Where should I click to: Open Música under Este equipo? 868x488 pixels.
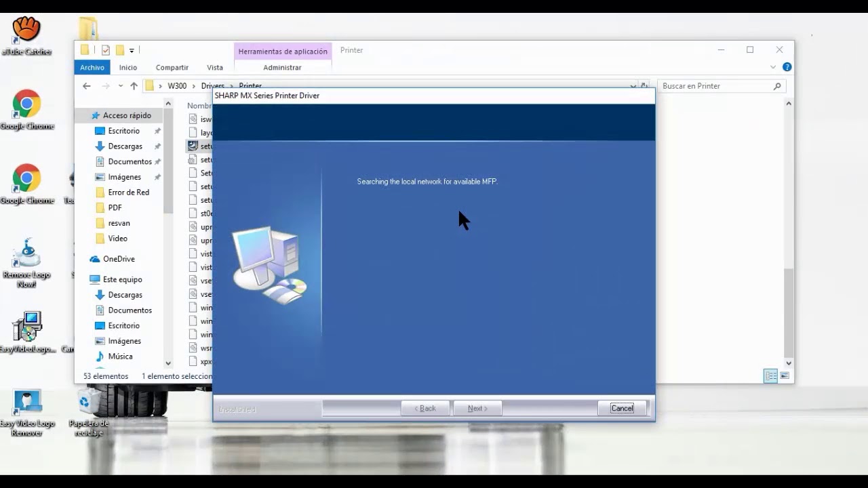120,356
